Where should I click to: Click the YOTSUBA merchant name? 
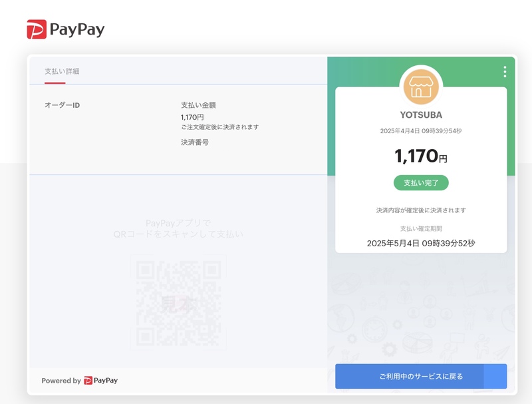click(421, 115)
